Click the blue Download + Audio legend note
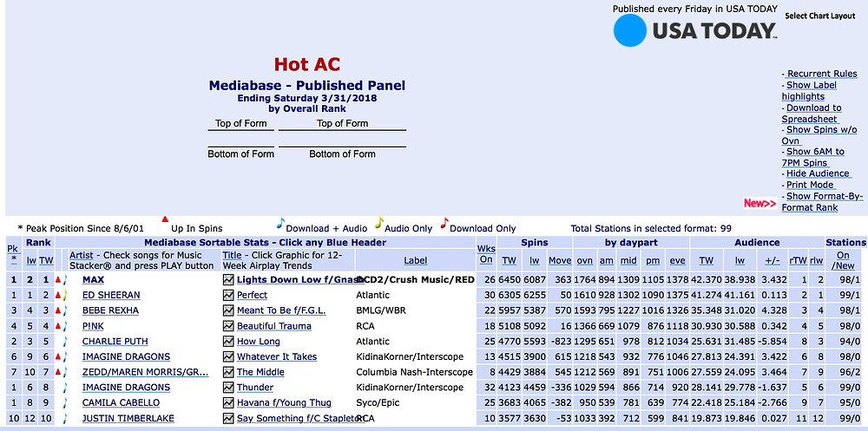868x431 pixels. tap(280, 222)
